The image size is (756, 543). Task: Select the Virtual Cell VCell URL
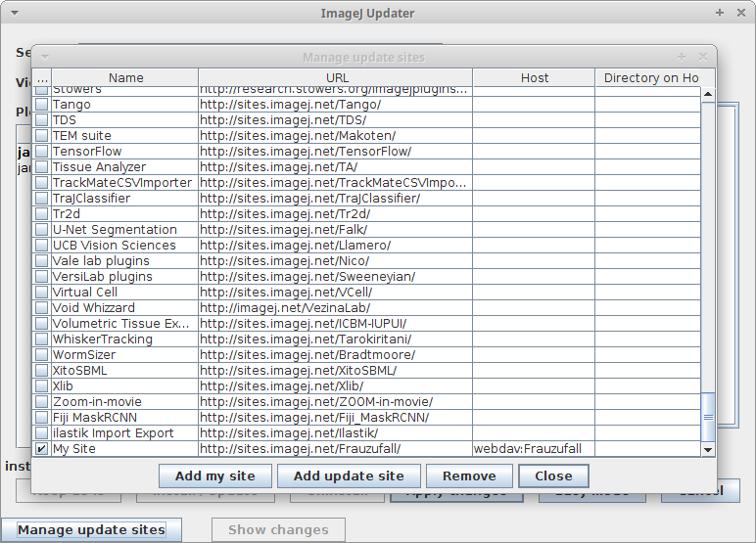coord(336,292)
